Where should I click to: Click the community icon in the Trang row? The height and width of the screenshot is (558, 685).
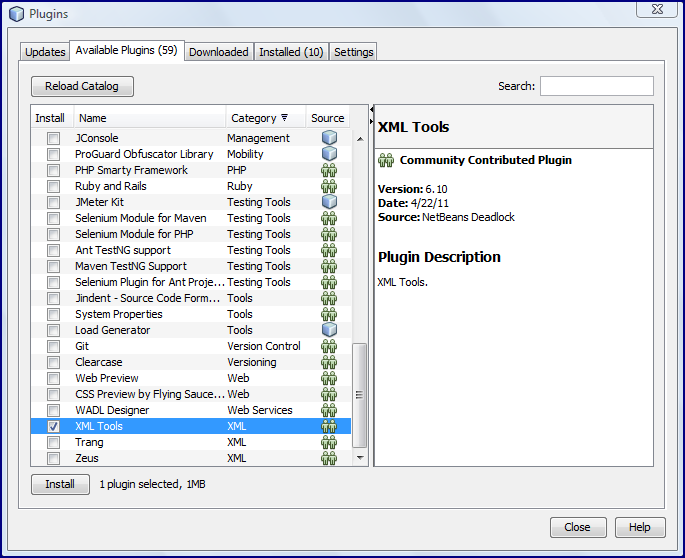click(x=329, y=442)
